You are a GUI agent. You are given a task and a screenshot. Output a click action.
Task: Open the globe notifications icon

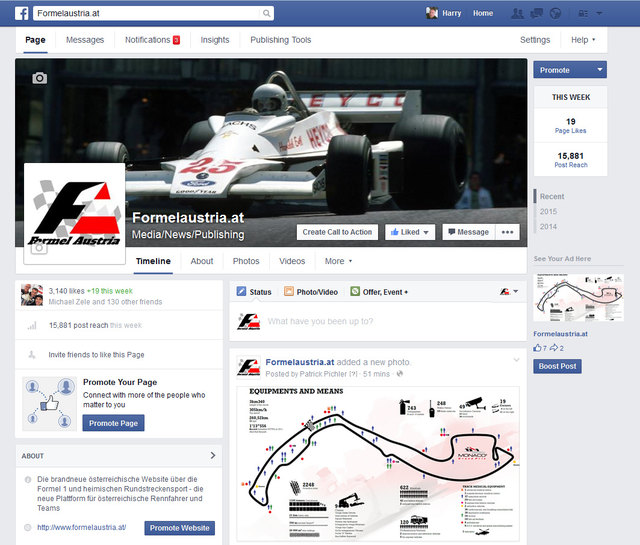click(x=557, y=14)
